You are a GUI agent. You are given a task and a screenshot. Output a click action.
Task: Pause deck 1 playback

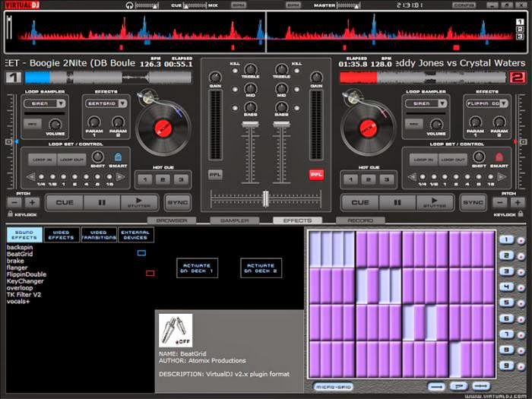[x=102, y=203]
